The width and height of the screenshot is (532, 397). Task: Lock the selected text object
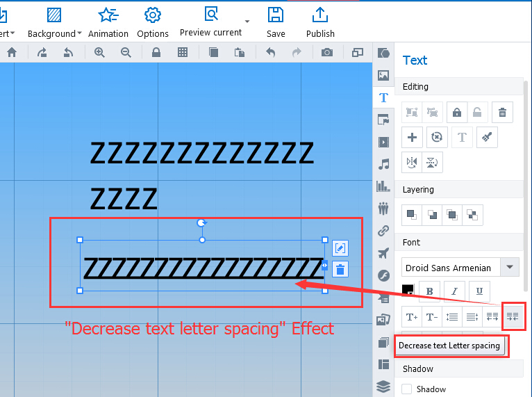pyautogui.click(x=457, y=112)
